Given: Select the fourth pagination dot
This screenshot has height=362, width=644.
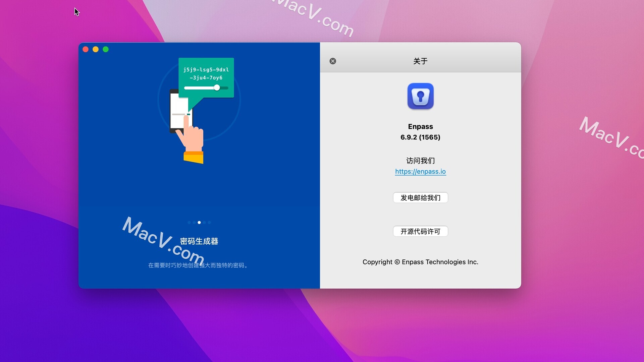Looking at the screenshot, I should pyautogui.click(x=204, y=222).
